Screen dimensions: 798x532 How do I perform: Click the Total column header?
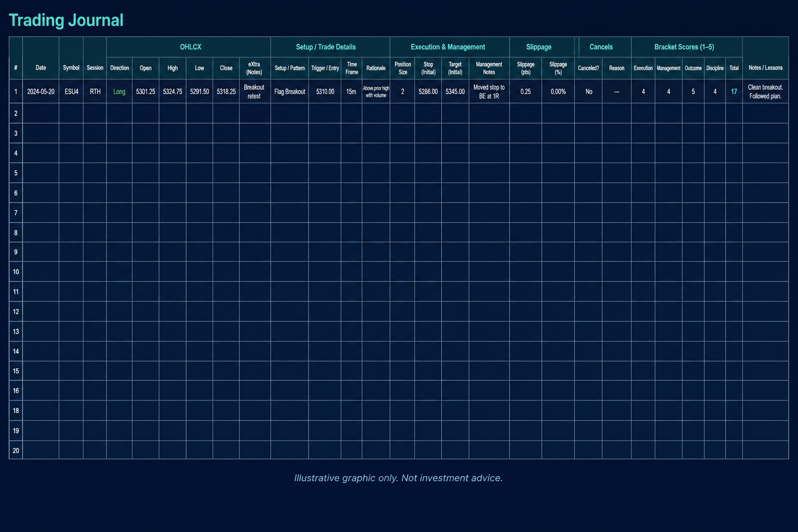pos(734,68)
